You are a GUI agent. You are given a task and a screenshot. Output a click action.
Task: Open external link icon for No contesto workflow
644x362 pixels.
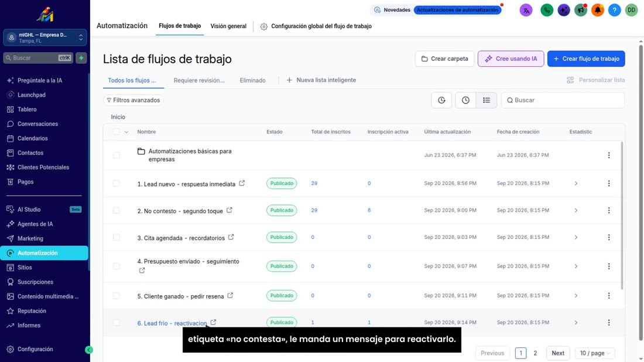pos(229,210)
